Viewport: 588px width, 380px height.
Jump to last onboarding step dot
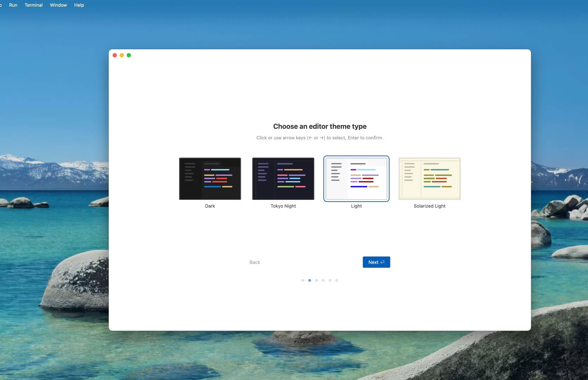[x=337, y=280]
